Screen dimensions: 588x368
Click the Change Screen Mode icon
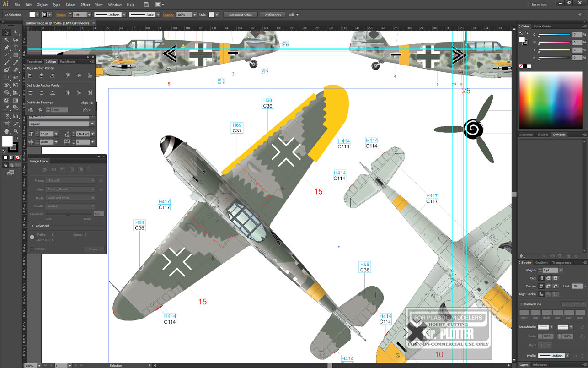point(10,172)
